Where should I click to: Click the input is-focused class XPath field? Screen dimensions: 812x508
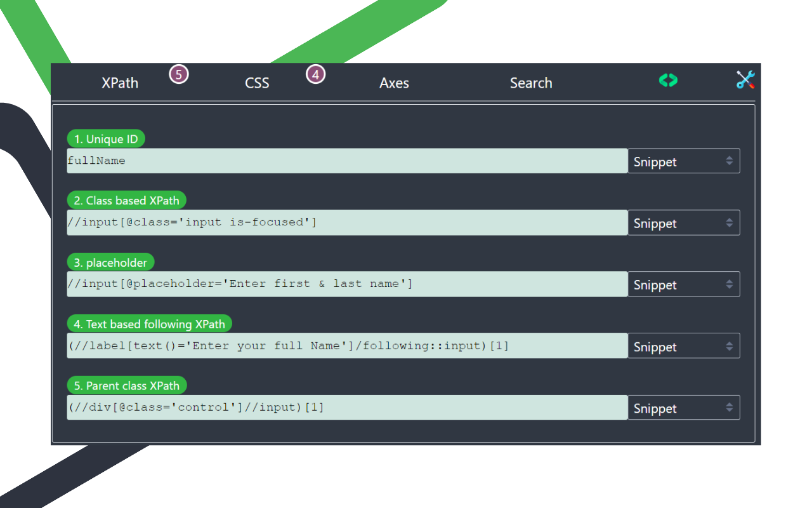tap(347, 222)
